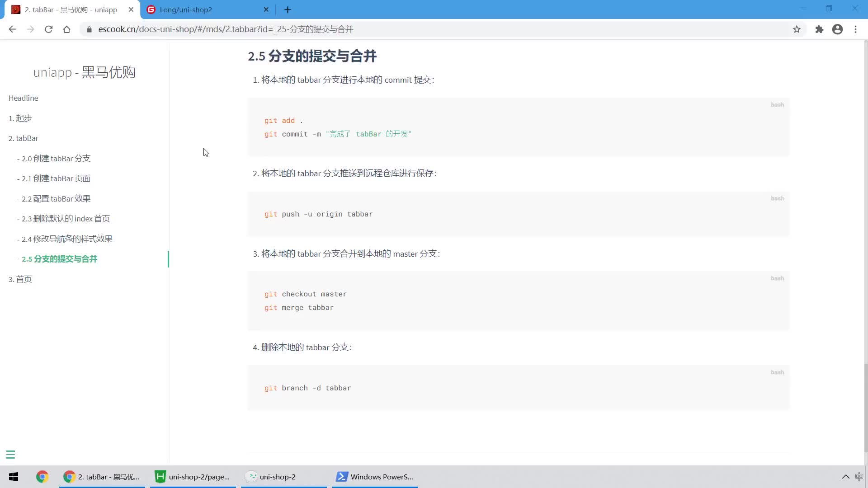This screenshot has width=868, height=488.
Task: Click the 'uniapp - 黑马优购' site title
Action: (x=85, y=72)
